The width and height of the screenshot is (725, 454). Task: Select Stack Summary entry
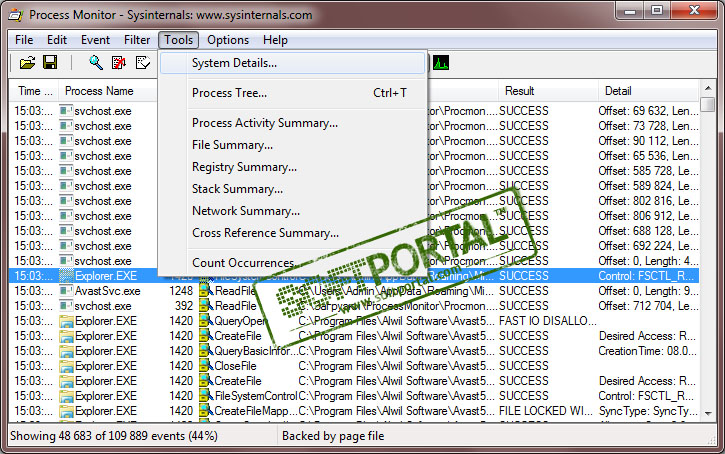coord(292,189)
